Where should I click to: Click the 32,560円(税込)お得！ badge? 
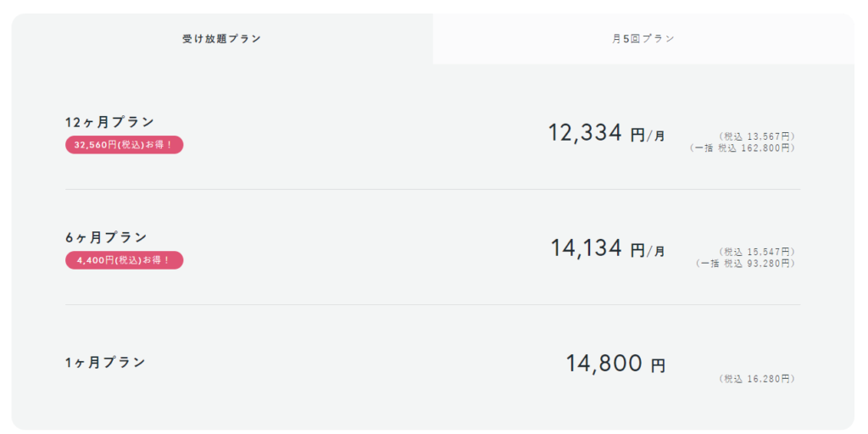tap(124, 145)
